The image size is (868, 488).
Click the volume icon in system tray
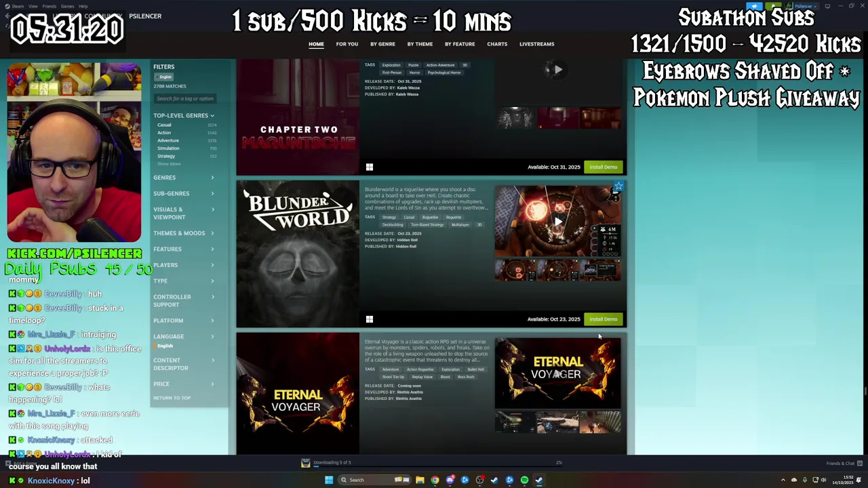tap(824, 480)
